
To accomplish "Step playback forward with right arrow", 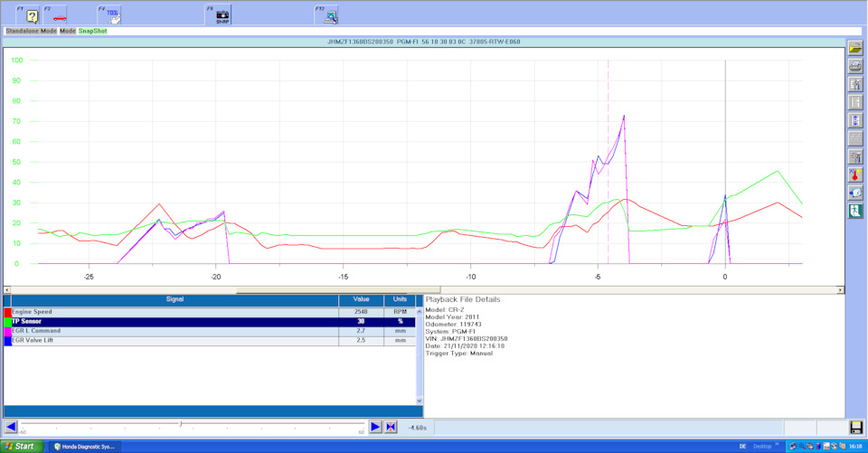I will (375, 427).
